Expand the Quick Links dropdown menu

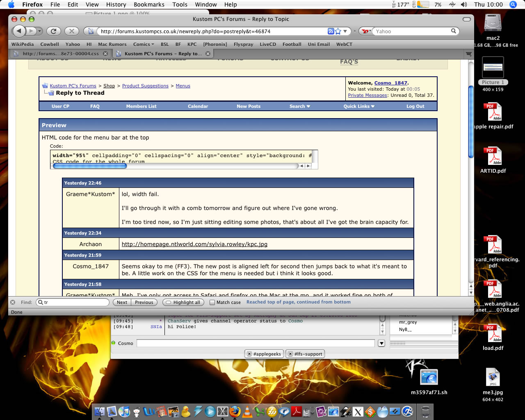tap(359, 106)
